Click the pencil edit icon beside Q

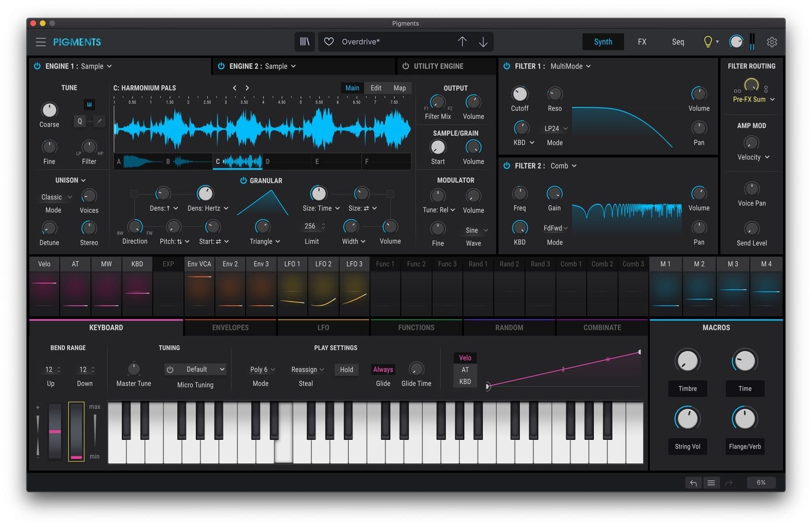click(99, 121)
